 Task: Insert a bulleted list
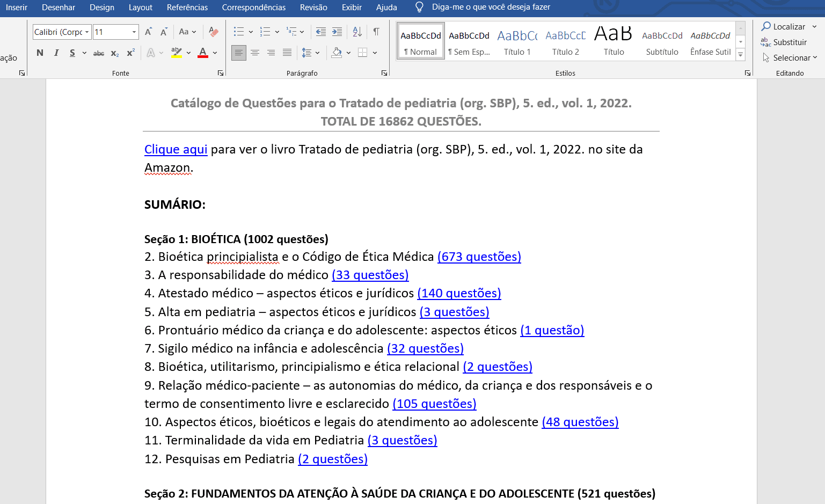239,32
